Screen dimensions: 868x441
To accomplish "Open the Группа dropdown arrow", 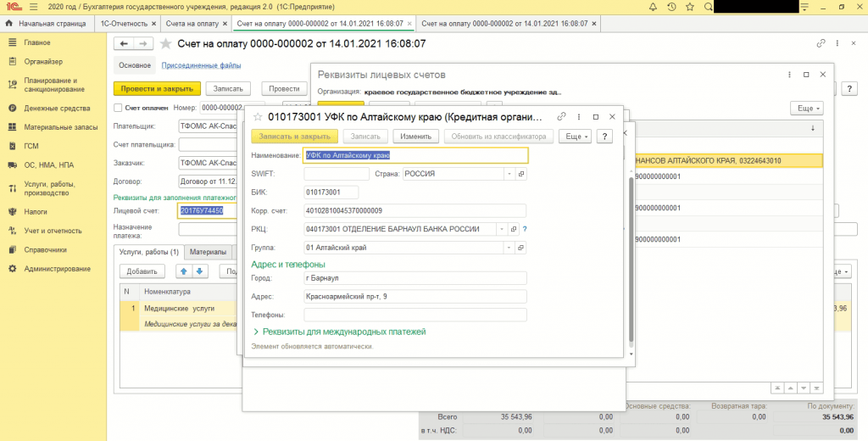I will [509, 248].
